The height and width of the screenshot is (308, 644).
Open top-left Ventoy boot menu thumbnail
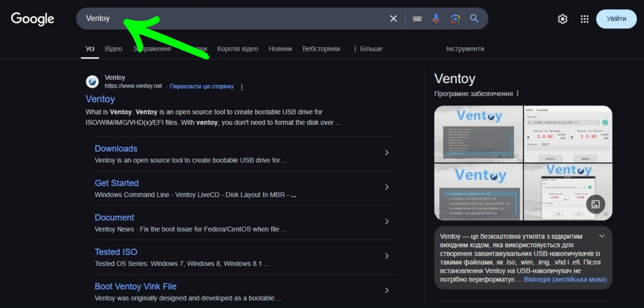click(x=478, y=133)
